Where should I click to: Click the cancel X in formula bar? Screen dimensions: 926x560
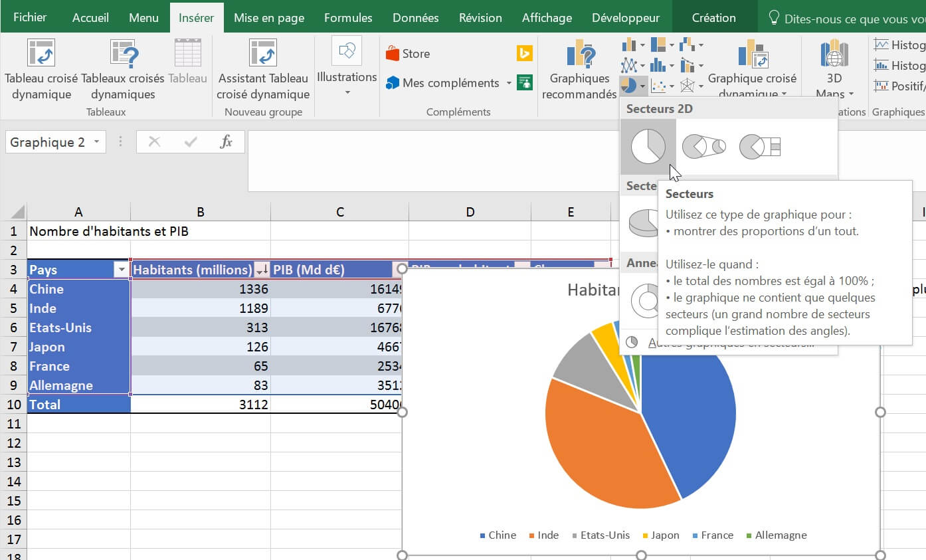coord(155,141)
